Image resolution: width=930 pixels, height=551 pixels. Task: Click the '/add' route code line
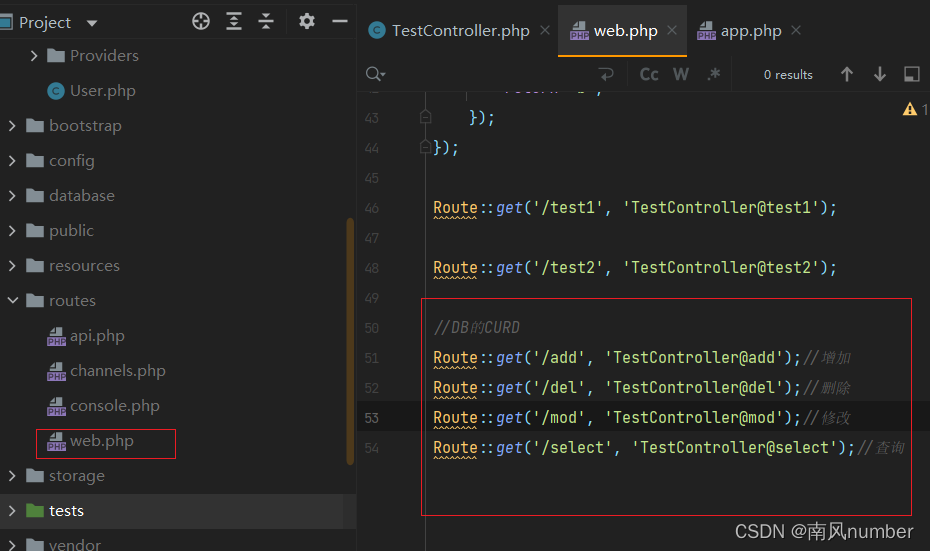click(617, 358)
